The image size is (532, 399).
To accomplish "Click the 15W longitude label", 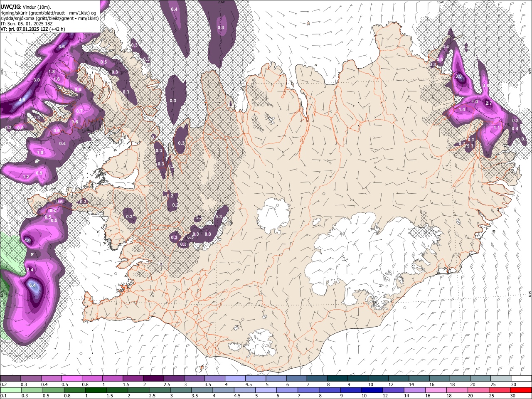I will point(440,2).
